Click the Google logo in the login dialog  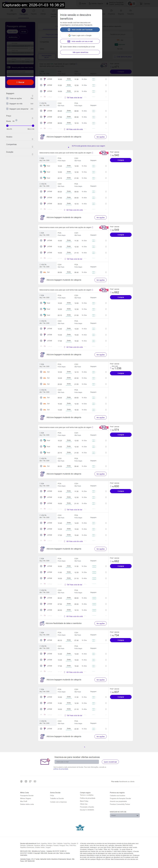pos(70,35)
